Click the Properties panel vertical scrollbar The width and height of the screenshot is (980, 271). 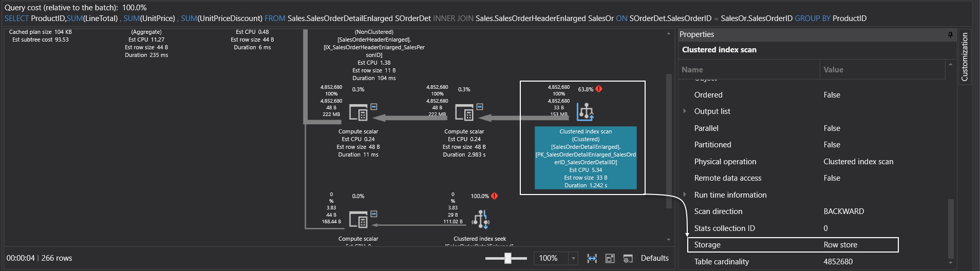(x=951, y=228)
